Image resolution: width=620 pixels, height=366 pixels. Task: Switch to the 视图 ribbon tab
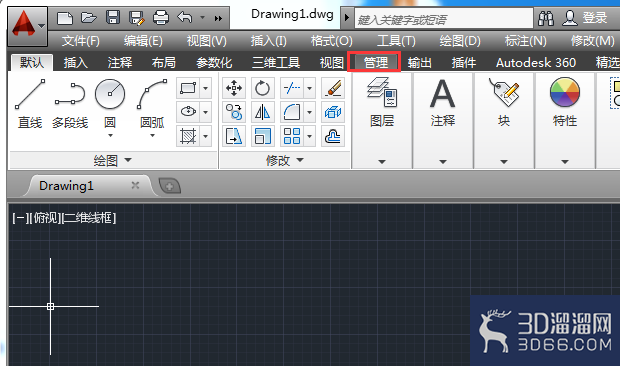coord(331,62)
